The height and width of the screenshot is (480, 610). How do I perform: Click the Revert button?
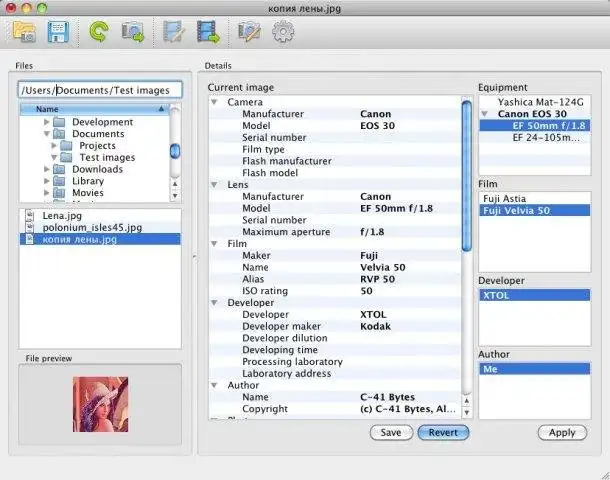coord(443,433)
